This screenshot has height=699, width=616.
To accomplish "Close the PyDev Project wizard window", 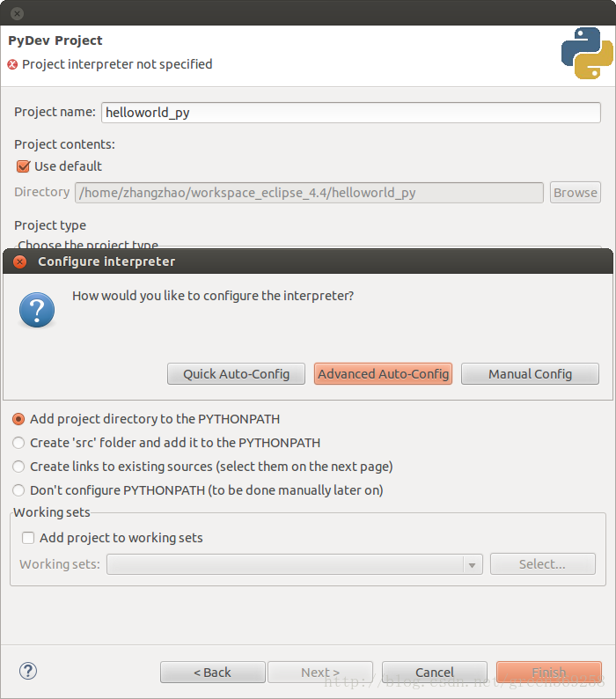I will click(17, 13).
